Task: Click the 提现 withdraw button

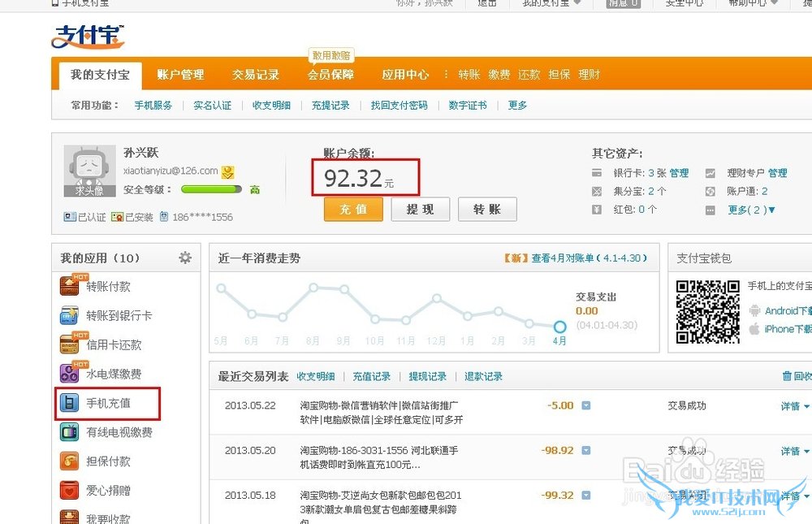Action: pyautogui.click(x=420, y=210)
